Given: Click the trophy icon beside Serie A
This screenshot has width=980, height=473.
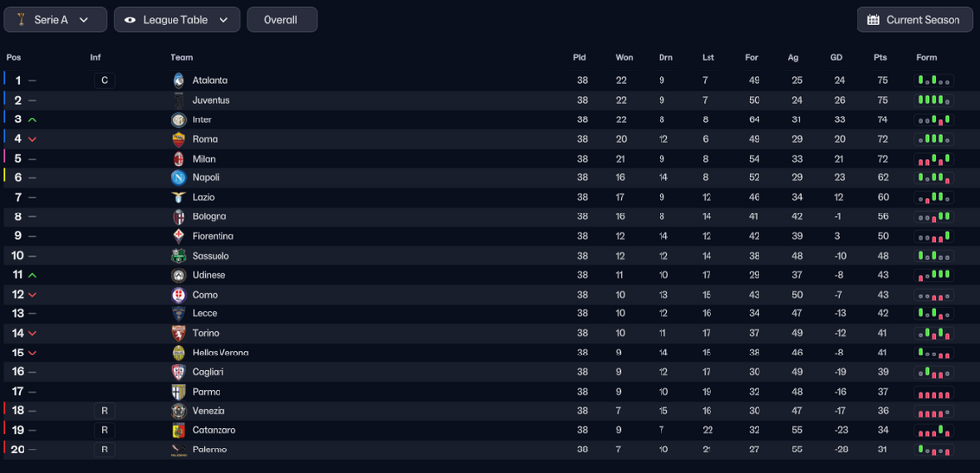Looking at the screenshot, I should 21,20.
